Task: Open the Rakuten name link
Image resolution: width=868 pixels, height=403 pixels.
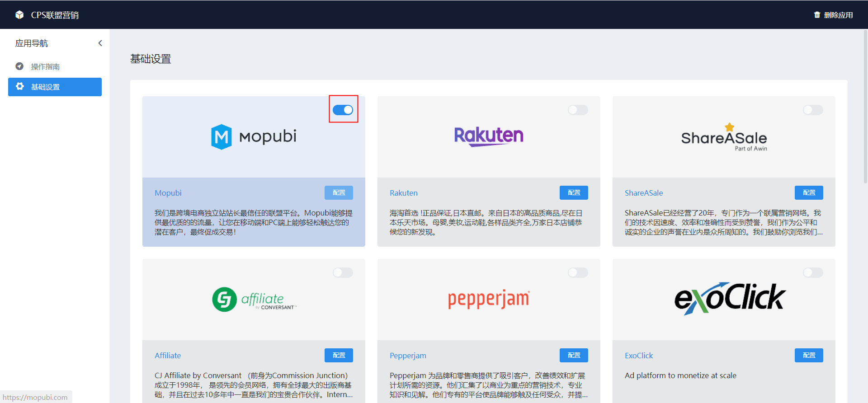Action: coord(404,193)
